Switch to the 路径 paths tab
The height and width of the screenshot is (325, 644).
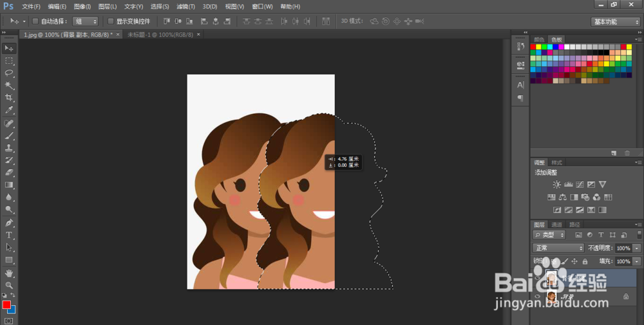click(x=574, y=225)
